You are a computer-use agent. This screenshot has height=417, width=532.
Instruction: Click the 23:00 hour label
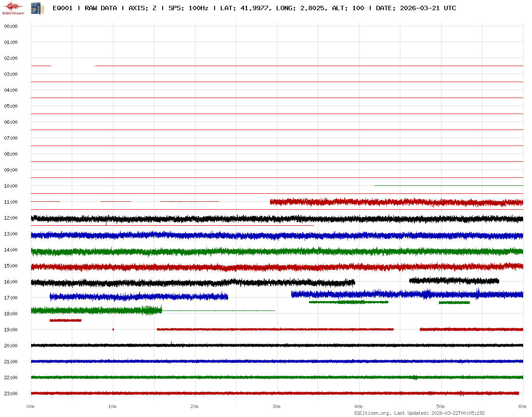tap(11, 393)
